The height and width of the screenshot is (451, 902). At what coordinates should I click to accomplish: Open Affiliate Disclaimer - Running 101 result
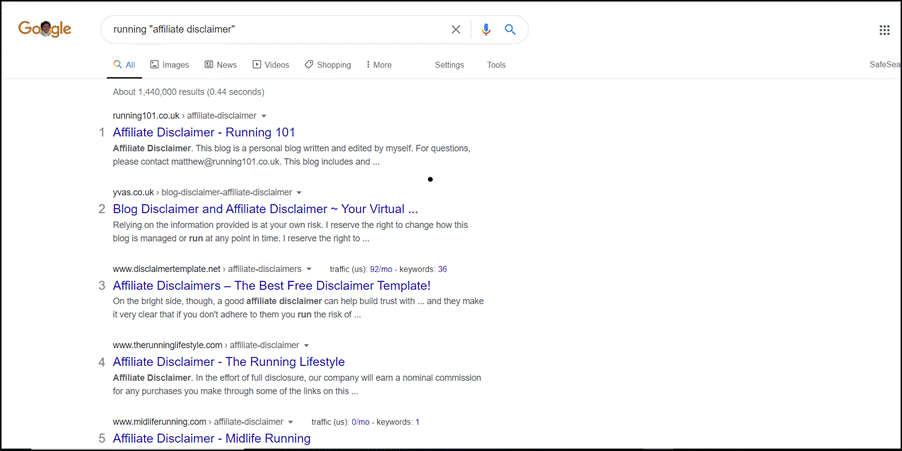point(204,132)
